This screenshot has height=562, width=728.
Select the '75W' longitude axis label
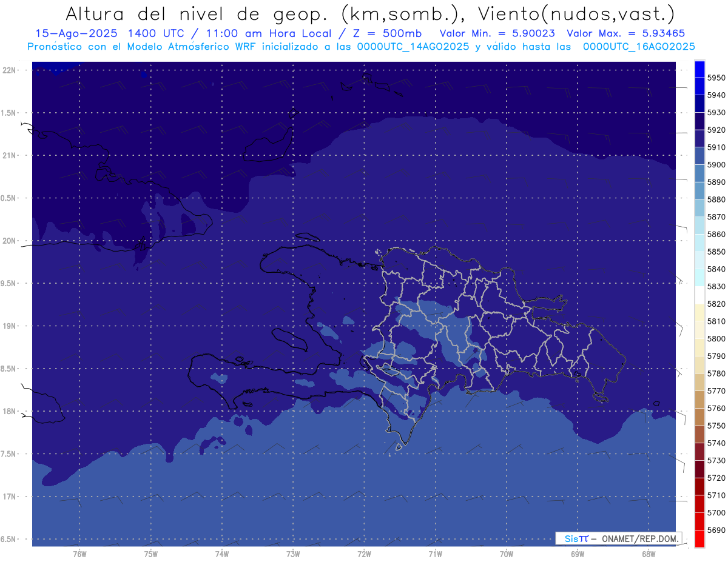tap(151, 554)
